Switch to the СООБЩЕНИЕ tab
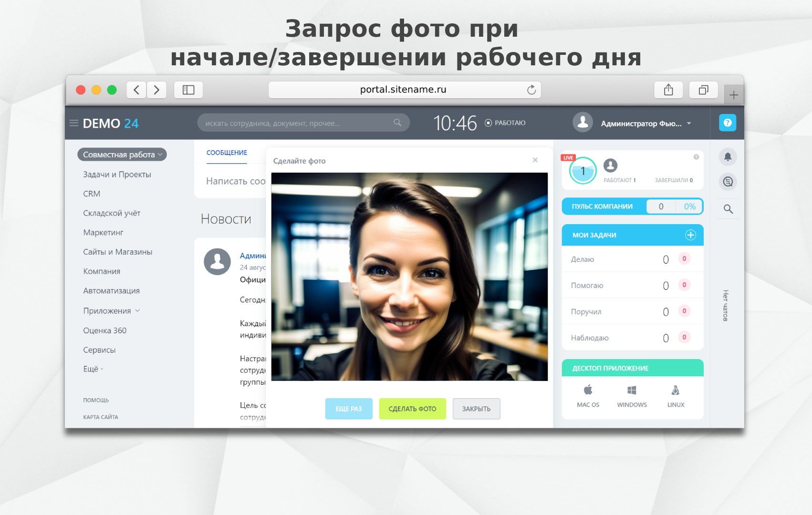 click(x=227, y=153)
